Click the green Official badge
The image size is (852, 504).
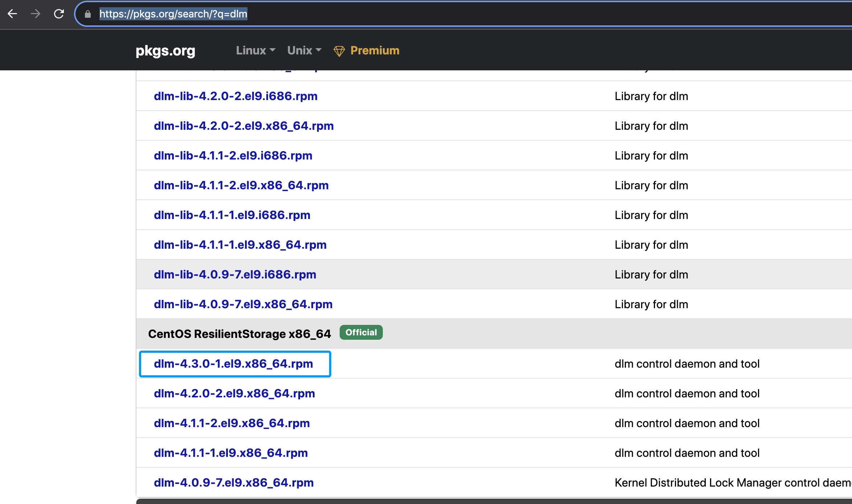point(361,332)
